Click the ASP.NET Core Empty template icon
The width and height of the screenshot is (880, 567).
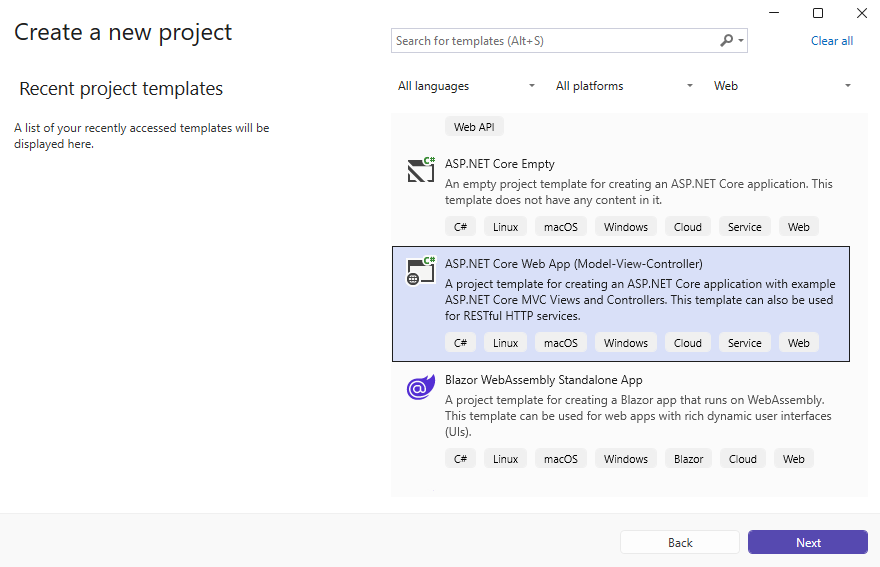point(421,170)
